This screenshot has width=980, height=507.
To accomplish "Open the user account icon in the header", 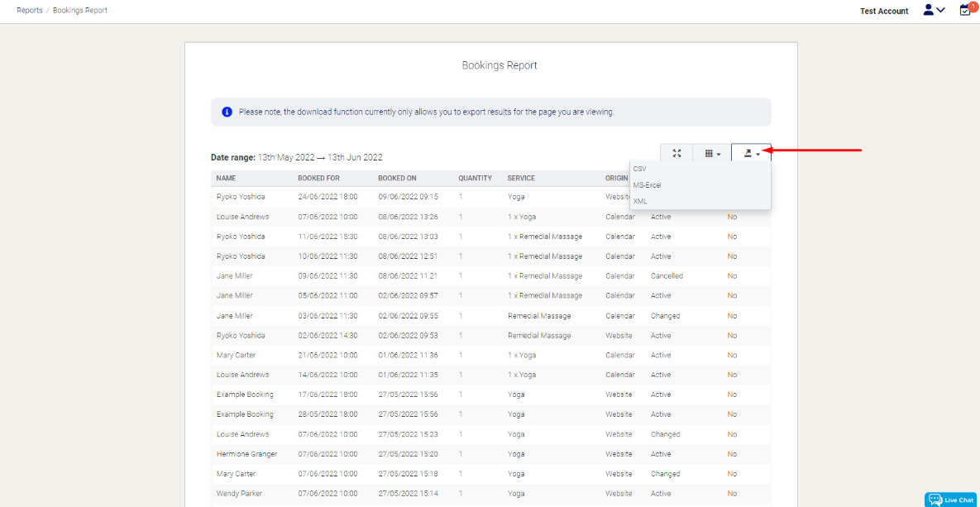I will pyautogui.click(x=928, y=10).
